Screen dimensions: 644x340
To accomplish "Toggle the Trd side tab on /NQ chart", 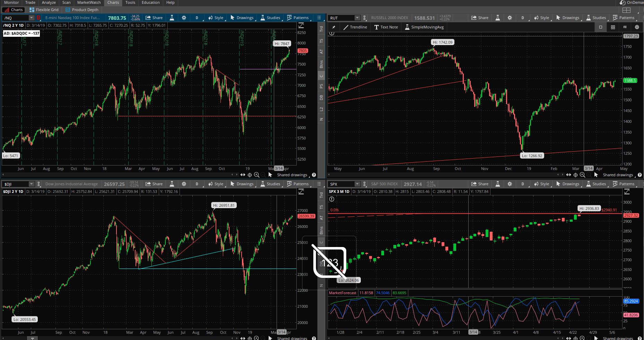I will click(x=321, y=29).
